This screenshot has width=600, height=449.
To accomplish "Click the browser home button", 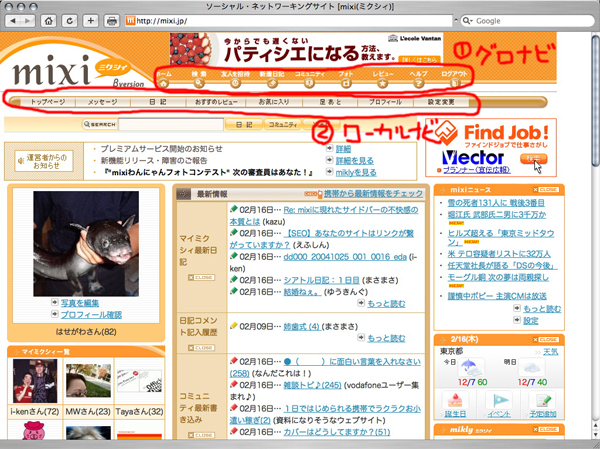I will point(49,21).
